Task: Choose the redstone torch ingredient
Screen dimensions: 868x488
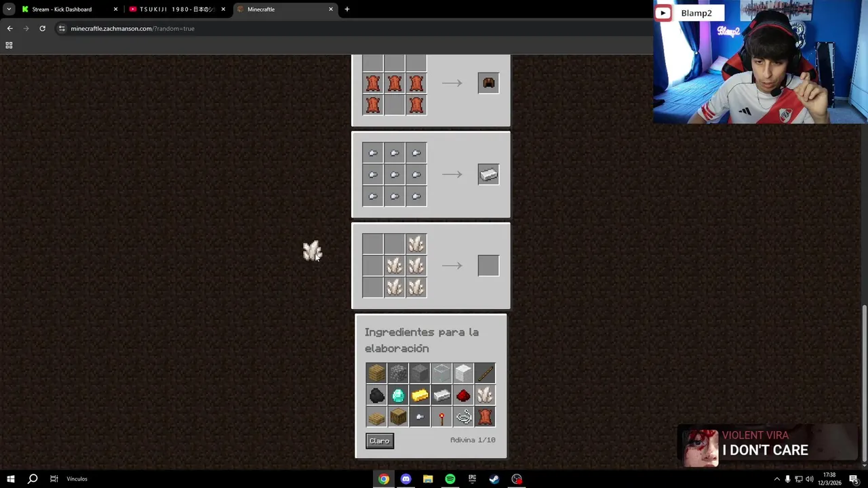Action: click(441, 416)
